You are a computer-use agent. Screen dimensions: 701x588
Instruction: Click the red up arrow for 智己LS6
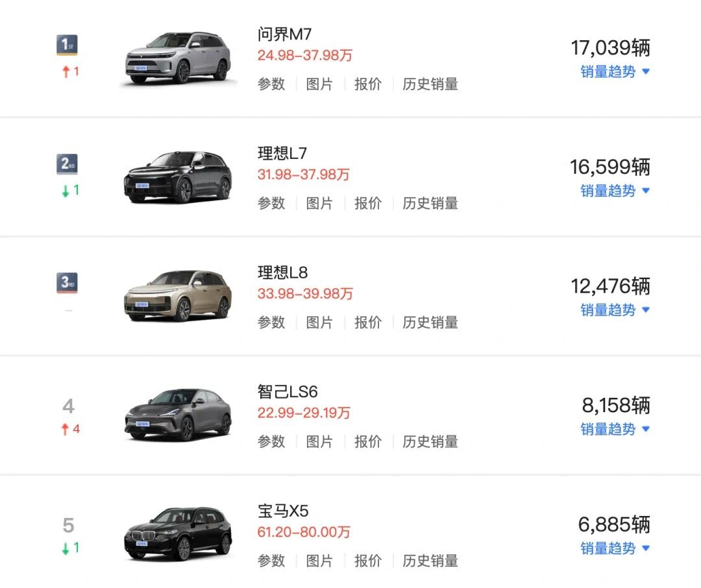[66, 429]
